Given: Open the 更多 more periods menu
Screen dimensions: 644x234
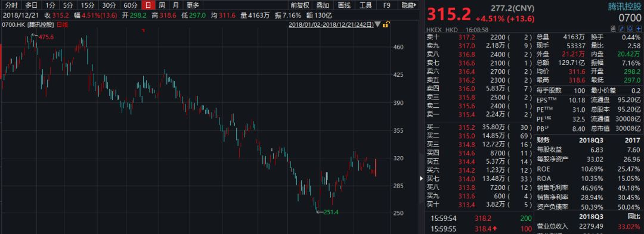Looking at the screenshot, I should 193,5.
